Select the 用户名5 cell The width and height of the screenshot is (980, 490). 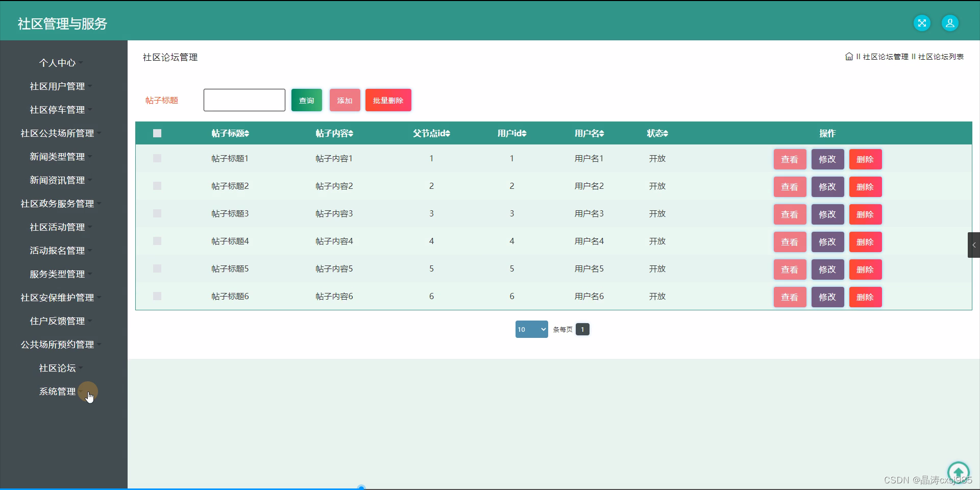click(x=589, y=269)
